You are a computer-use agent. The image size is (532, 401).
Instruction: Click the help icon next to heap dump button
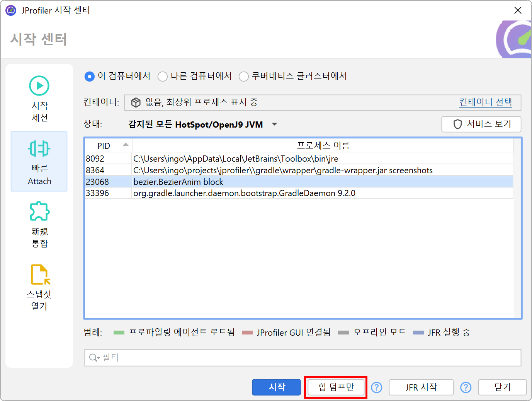376,387
